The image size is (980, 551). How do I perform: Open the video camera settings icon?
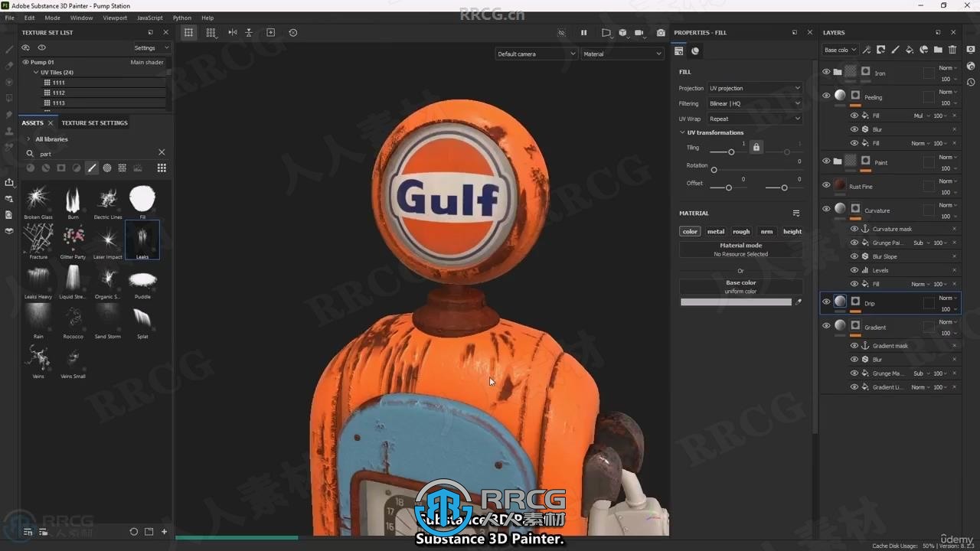pos(639,33)
